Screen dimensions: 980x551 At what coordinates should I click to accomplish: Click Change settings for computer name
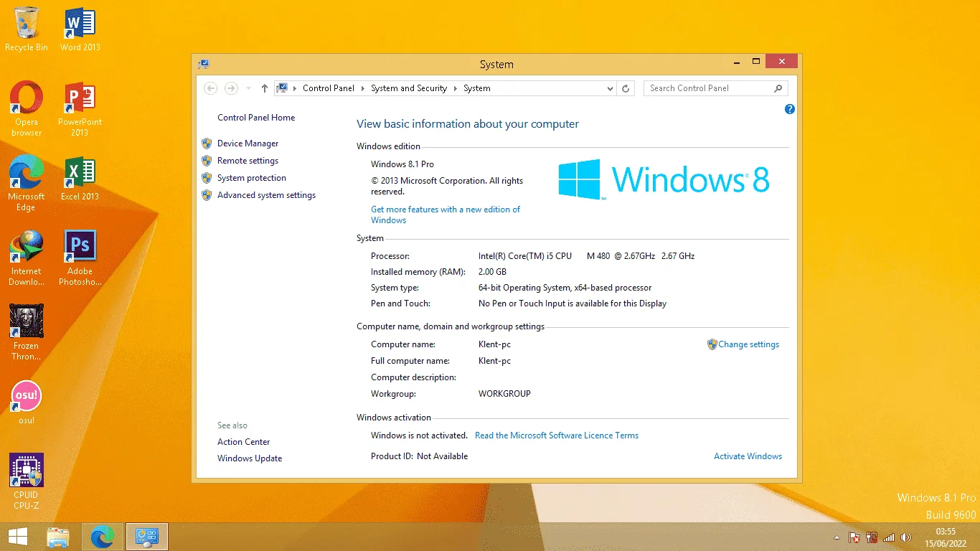[x=748, y=344]
